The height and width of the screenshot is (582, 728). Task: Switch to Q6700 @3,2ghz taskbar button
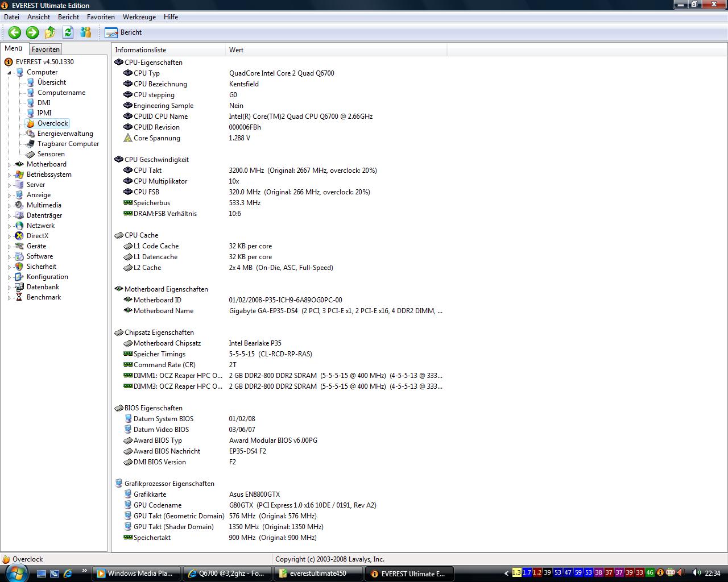[x=227, y=573]
